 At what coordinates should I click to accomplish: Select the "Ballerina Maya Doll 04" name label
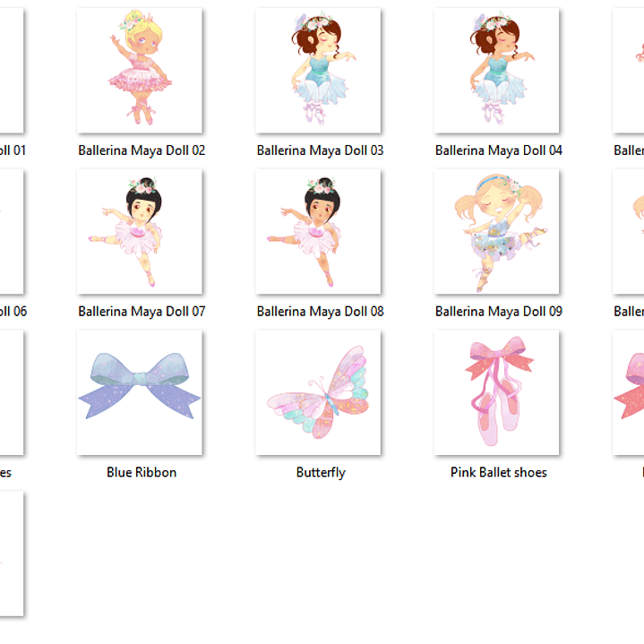point(499,150)
